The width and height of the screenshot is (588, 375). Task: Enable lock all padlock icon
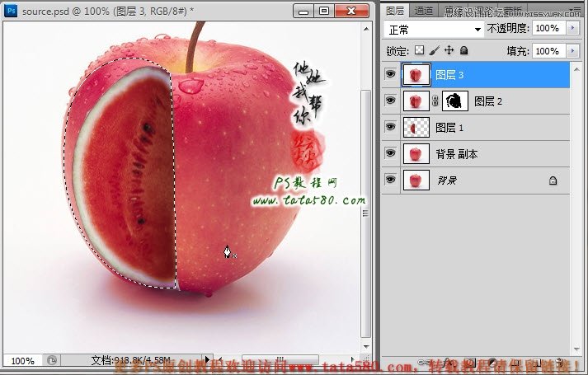(463, 50)
